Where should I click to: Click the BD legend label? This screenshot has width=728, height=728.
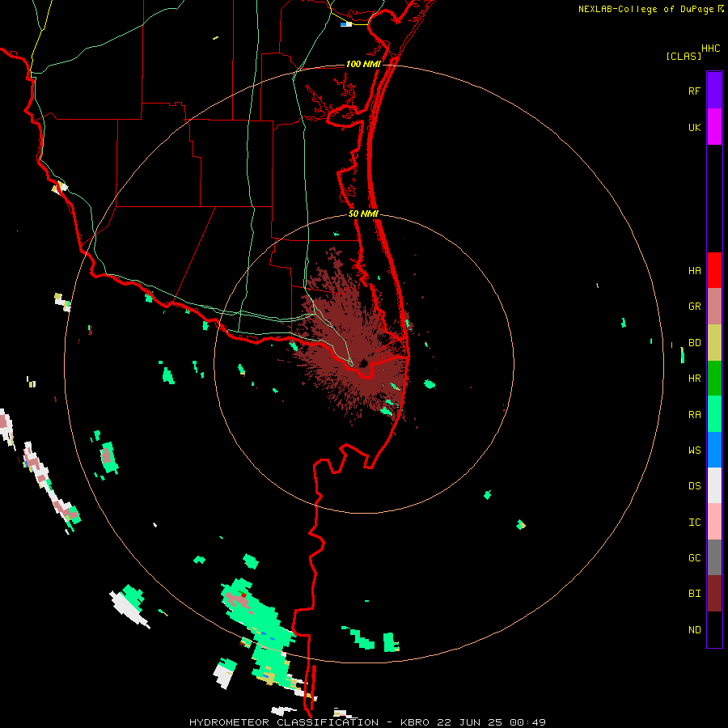694,343
